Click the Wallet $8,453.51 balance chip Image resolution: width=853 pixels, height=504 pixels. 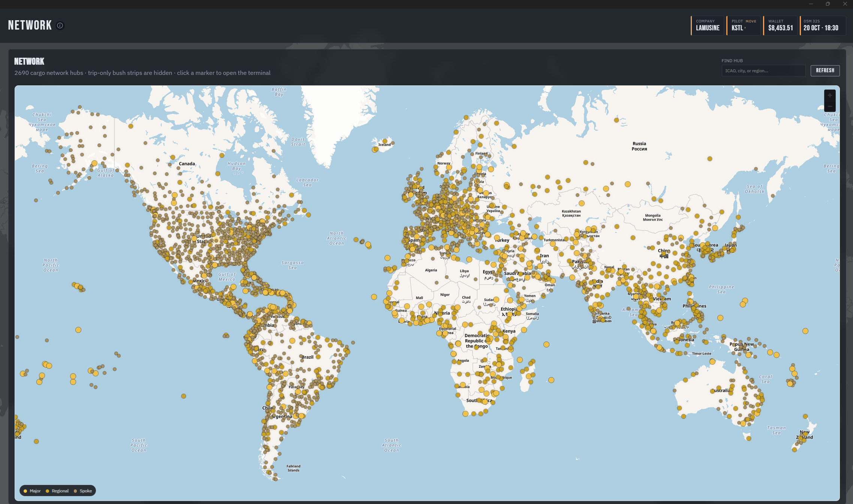780,25
